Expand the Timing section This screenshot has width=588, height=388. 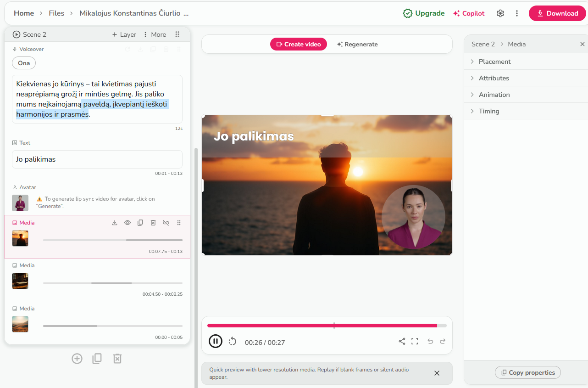[x=489, y=111]
